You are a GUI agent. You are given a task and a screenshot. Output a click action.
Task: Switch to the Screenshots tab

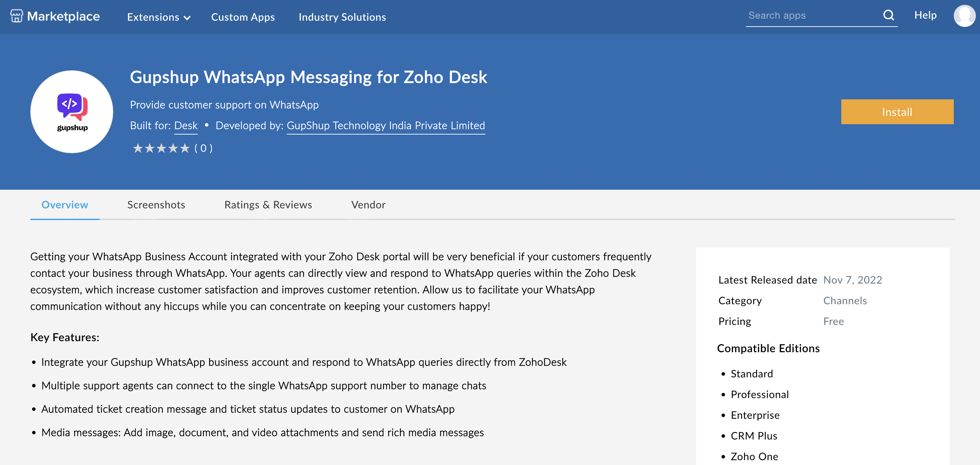pos(156,205)
